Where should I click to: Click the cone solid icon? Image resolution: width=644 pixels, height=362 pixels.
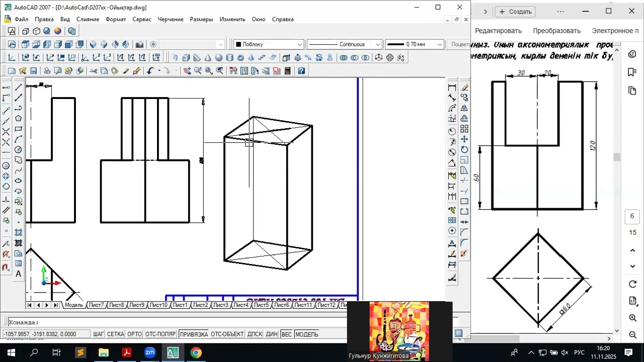208,58
